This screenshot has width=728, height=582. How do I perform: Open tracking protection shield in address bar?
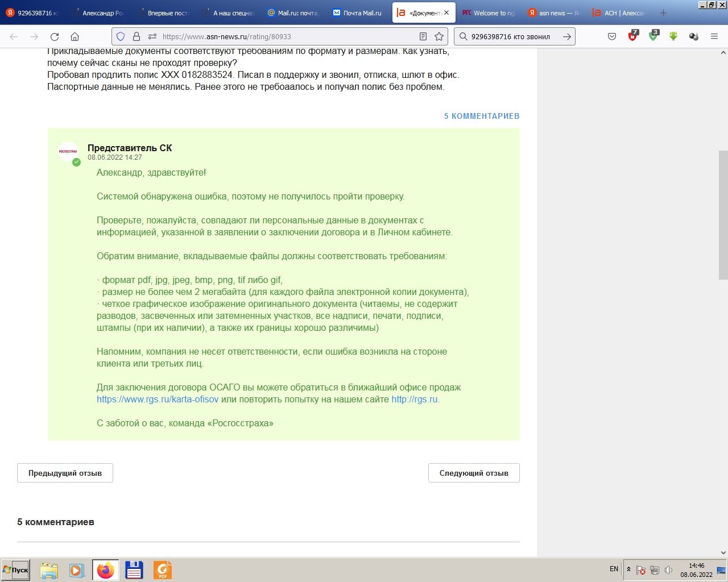121,36
